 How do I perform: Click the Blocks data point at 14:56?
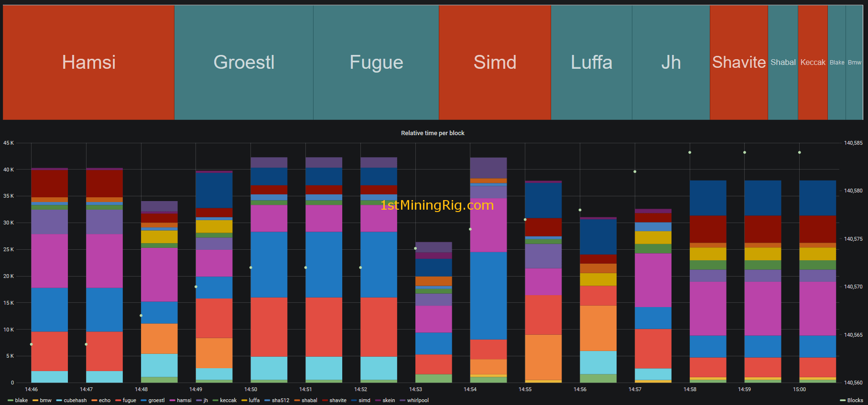(x=580, y=210)
